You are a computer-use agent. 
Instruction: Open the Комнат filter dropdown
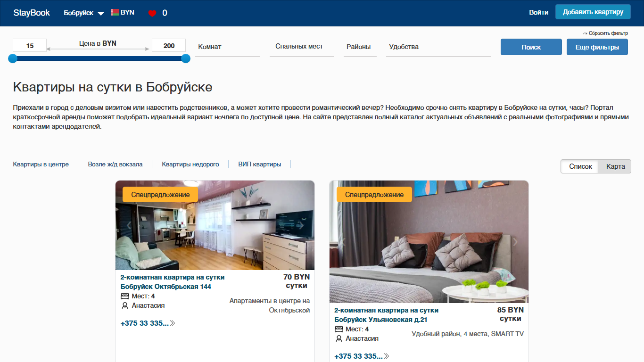(x=228, y=47)
